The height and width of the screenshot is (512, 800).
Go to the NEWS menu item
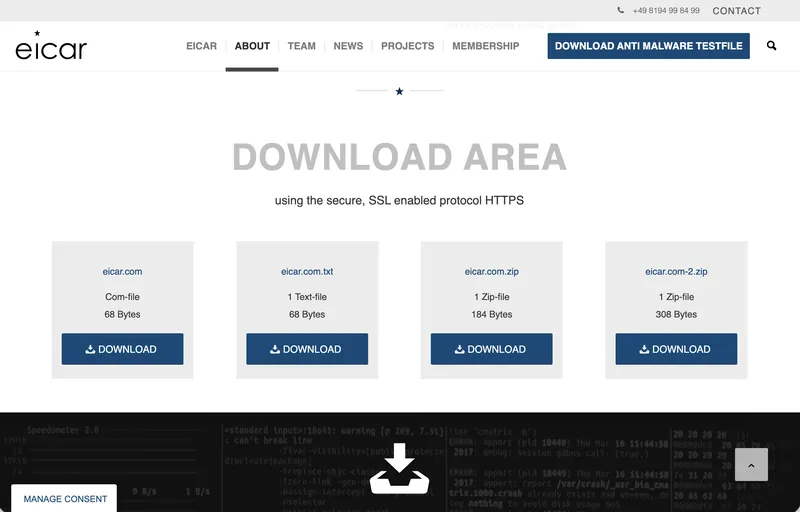pos(348,46)
